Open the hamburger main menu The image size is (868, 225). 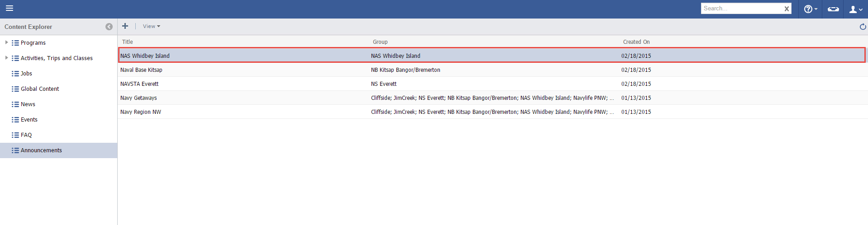coord(10,8)
